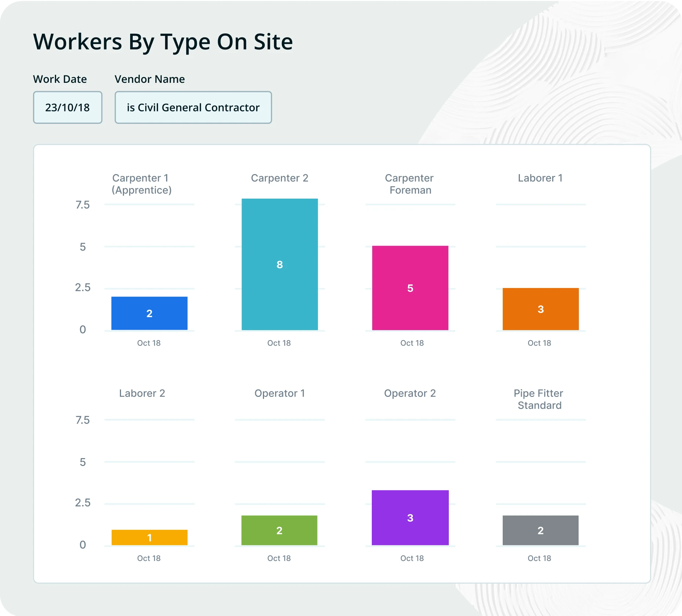Click the pink Carpenter Foreman bar
Viewport: 682px width, 616px height.
click(410, 288)
